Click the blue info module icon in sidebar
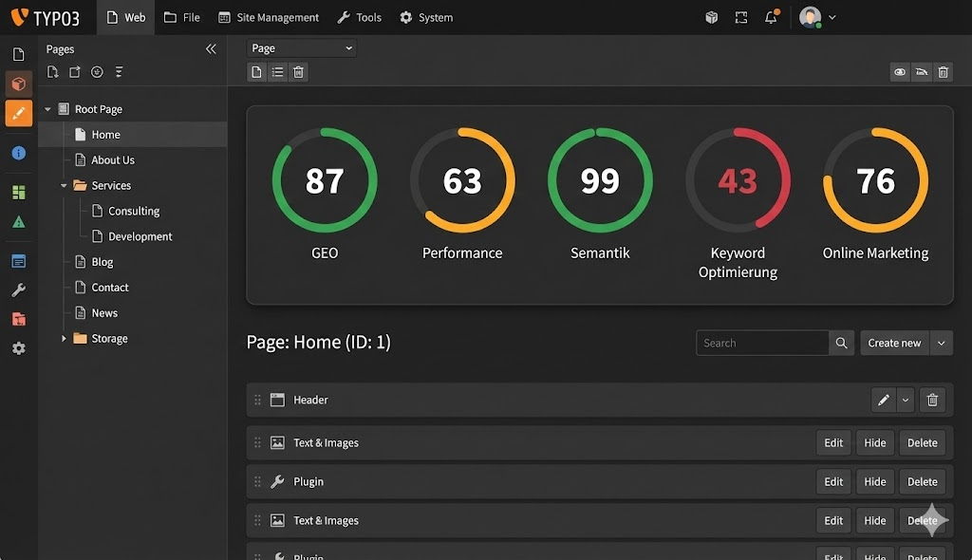The height and width of the screenshot is (560, 972). [x=18, y=153]
